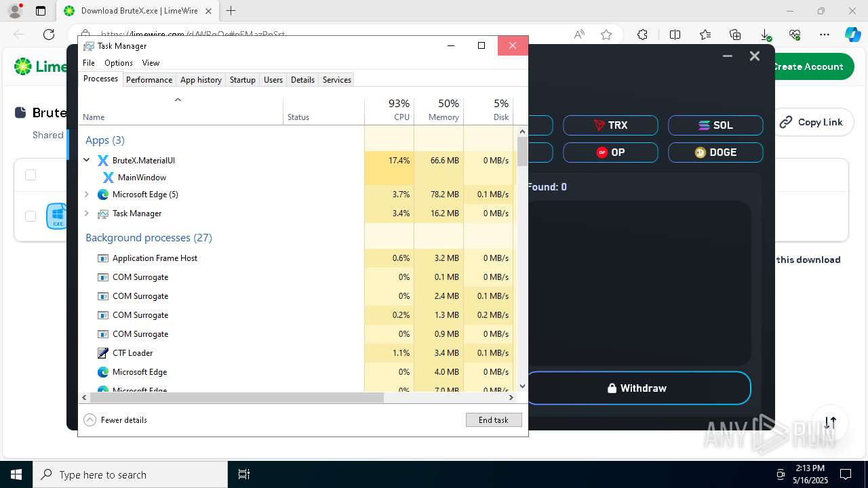Open Edge read aloud icon

[x=579, y=35]
